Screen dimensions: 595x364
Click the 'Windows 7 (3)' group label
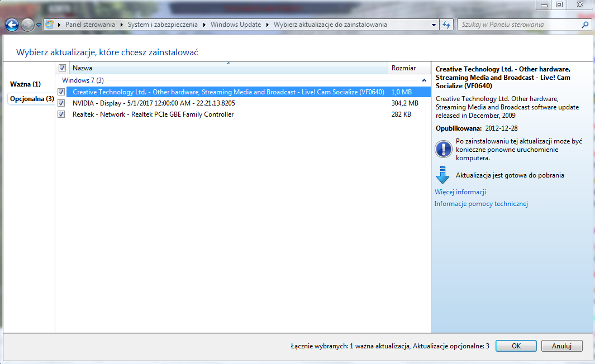83,80
